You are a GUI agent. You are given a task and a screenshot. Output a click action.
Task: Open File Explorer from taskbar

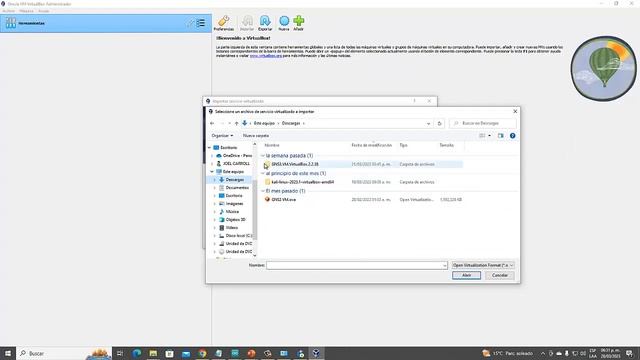click(x=153, y=353)
